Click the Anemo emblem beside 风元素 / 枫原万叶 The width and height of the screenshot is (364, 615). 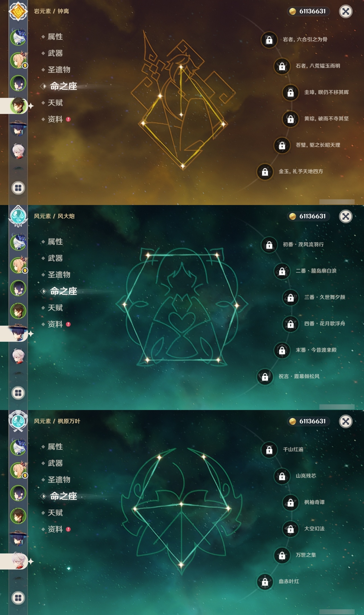pyautogui.click(x=18, y=421)
